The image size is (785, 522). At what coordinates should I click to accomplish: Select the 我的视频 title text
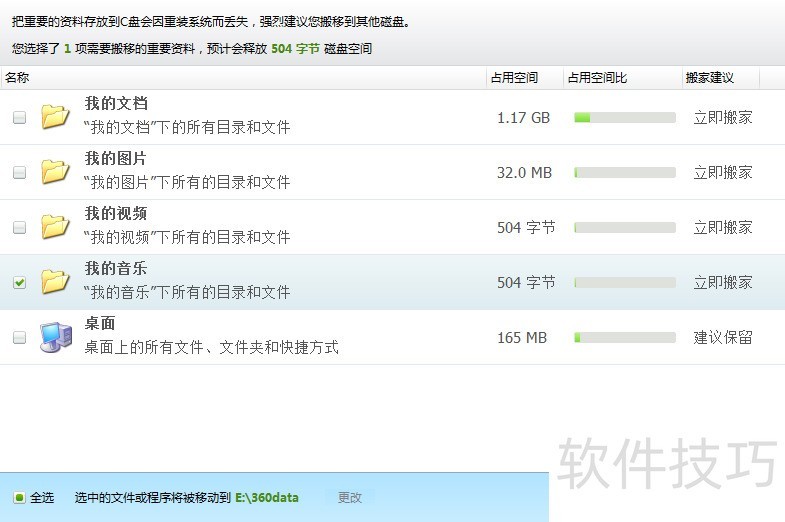click(116, 213)
